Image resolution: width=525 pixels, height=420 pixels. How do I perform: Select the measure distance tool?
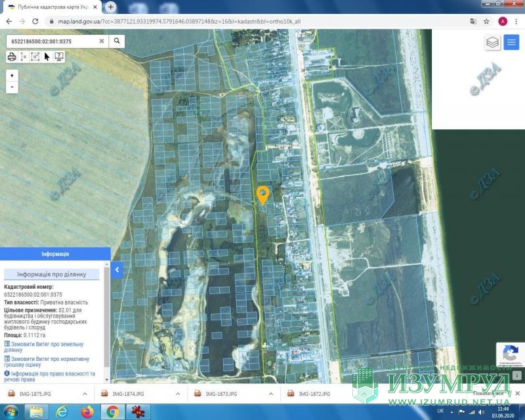[24, 56]
